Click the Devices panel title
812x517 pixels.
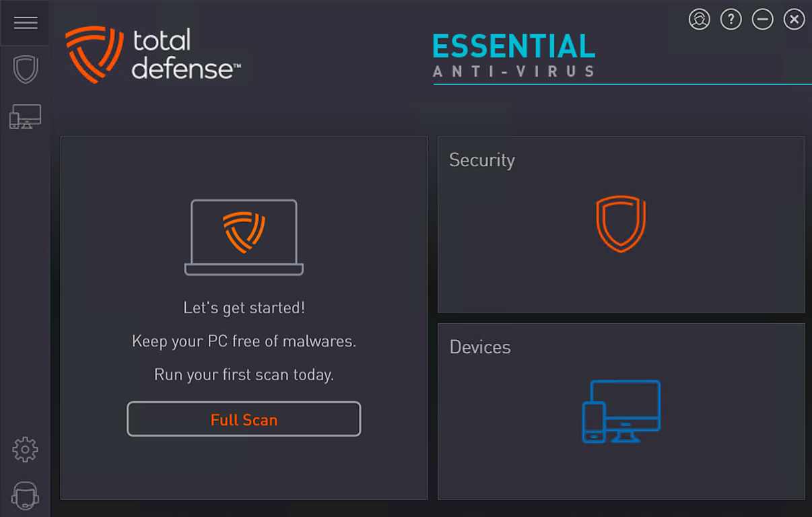click(479, 347)
